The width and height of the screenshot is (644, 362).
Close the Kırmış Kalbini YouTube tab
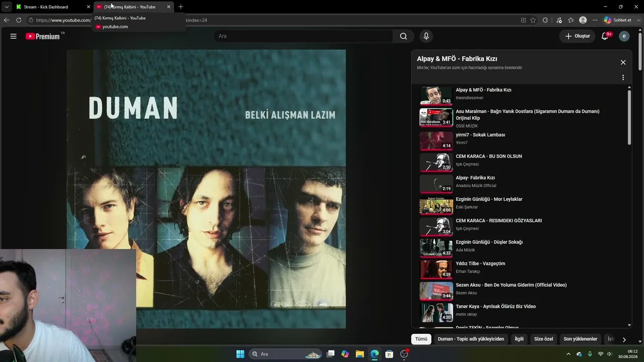point(169,7)
